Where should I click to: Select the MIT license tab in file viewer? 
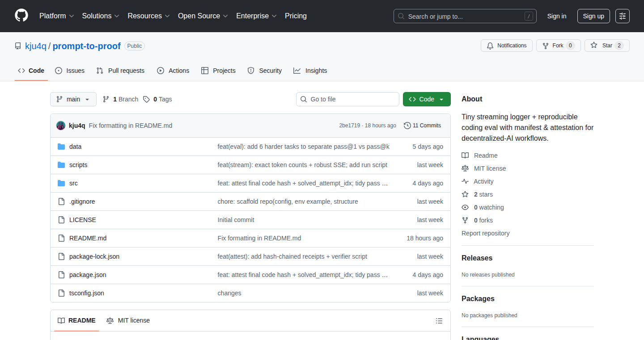pos(128,320)
